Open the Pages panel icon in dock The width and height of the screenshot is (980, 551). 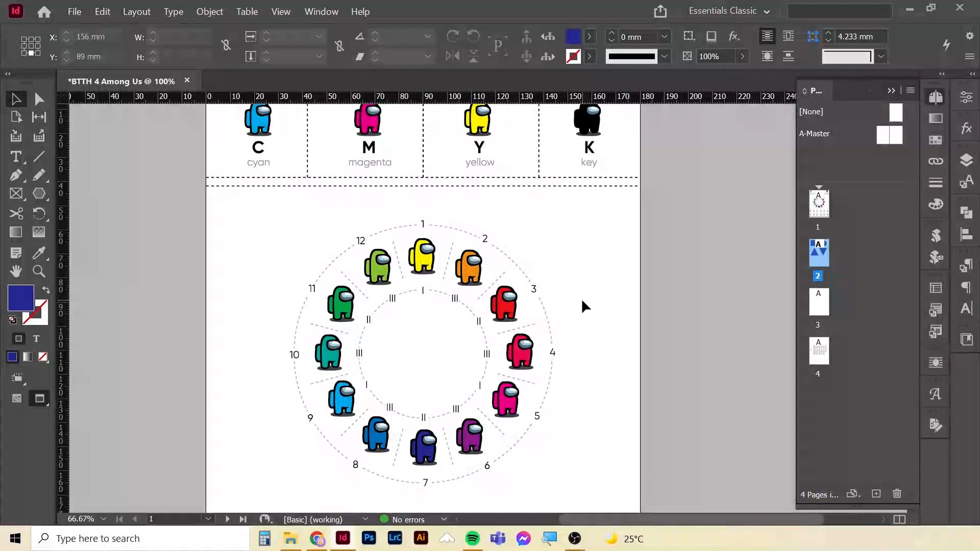coord(936,97)
